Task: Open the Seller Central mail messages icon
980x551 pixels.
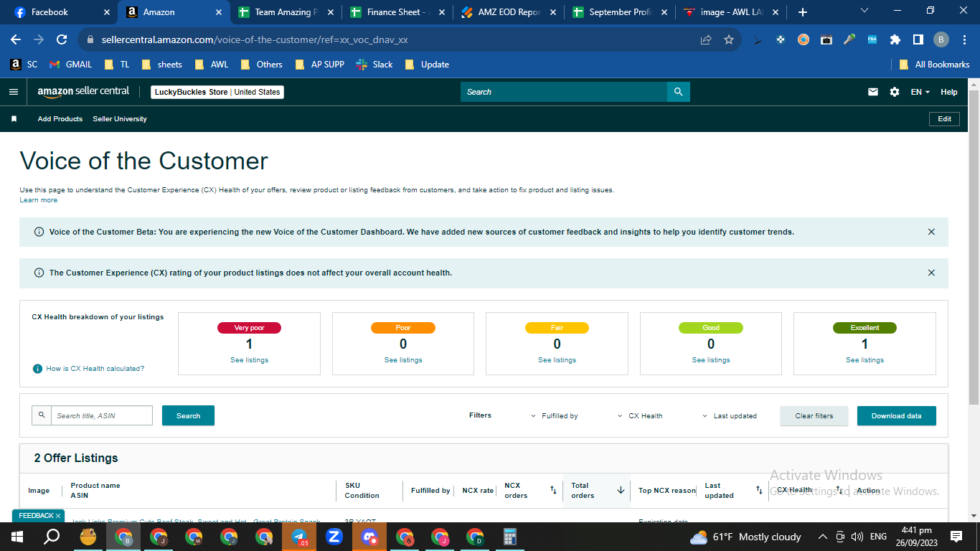Action: 873,92
